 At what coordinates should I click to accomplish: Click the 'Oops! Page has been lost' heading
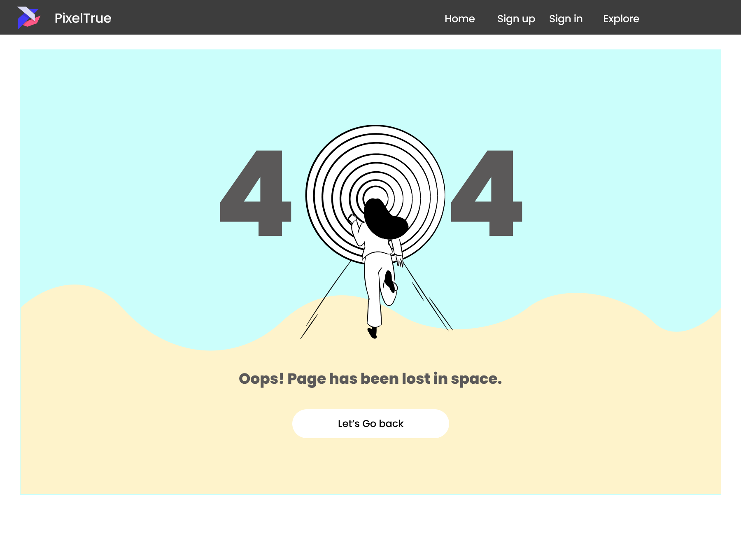point(370,379)
